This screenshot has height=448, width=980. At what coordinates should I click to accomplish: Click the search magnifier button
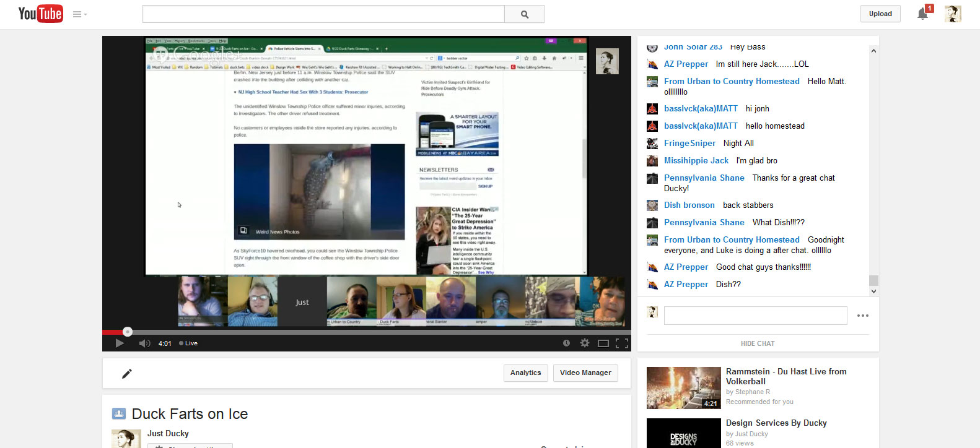524,14
